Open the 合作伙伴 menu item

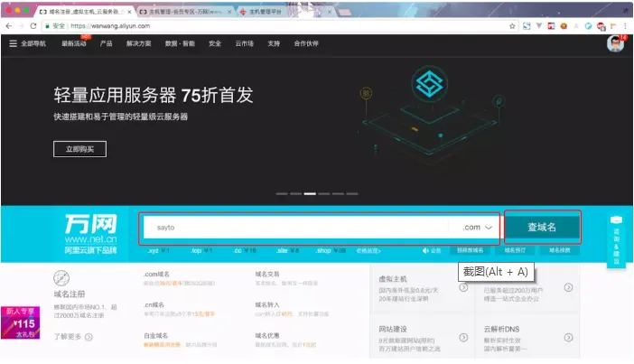[x=306, y=43]
